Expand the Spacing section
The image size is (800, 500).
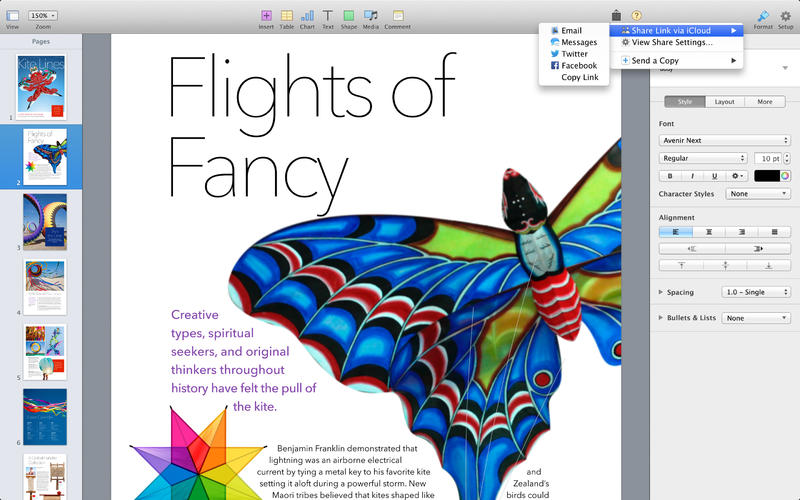661,292
